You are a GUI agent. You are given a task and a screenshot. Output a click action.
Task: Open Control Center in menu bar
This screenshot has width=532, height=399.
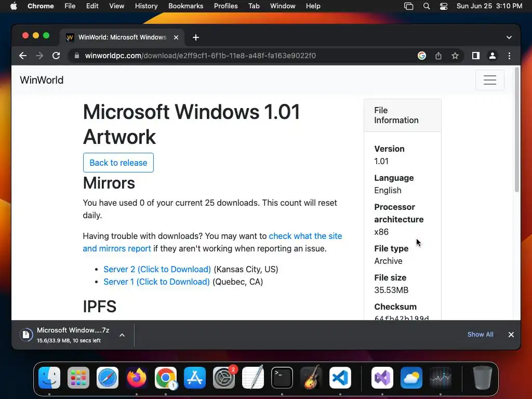(444, 6)
